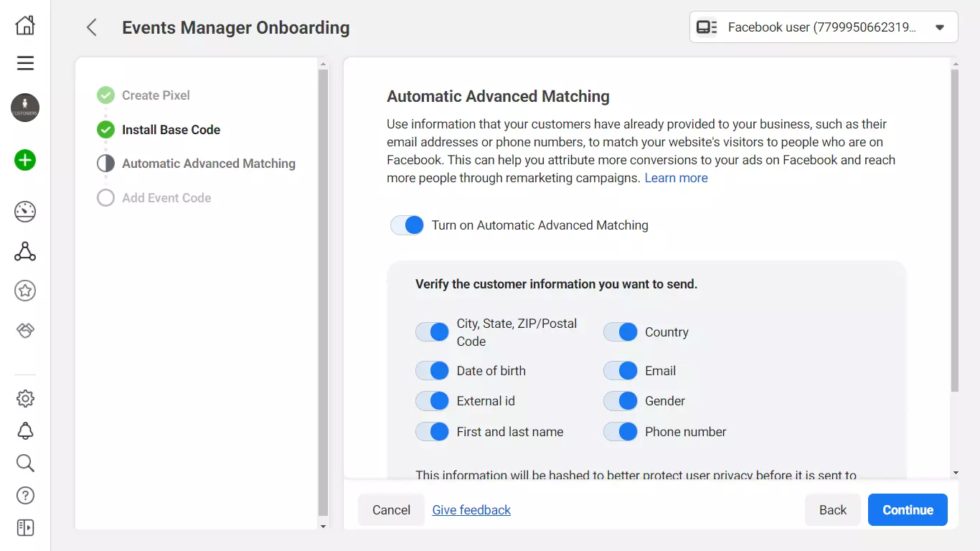
Task: Disable Turn on Automatic Advanced Matching toggle
Action: pyautogui.click(x=407, y=225)
